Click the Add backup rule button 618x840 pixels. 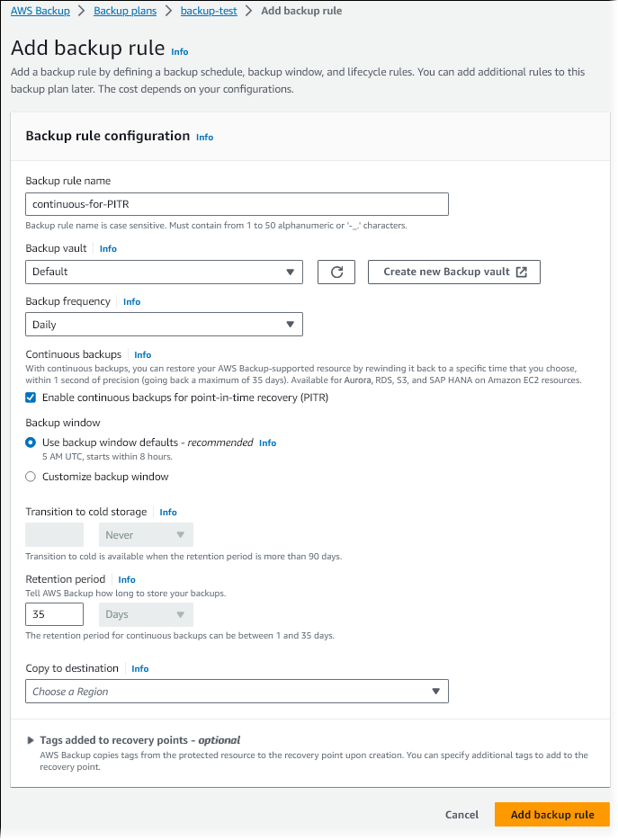pos(551,814)
